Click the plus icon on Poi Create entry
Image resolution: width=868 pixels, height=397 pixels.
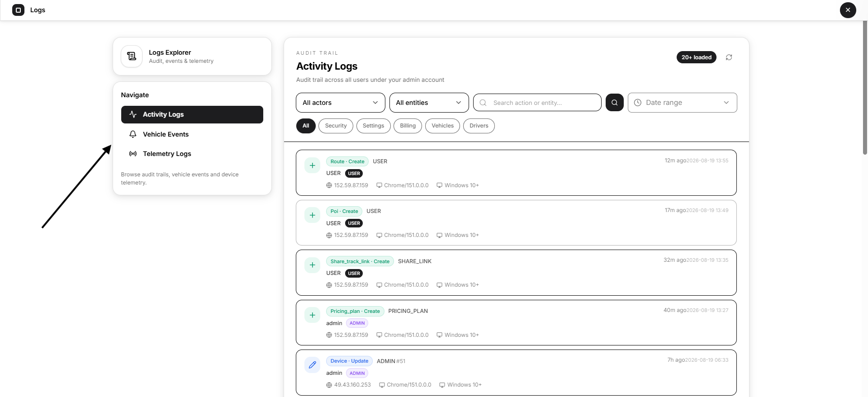[x=312, y=215]
